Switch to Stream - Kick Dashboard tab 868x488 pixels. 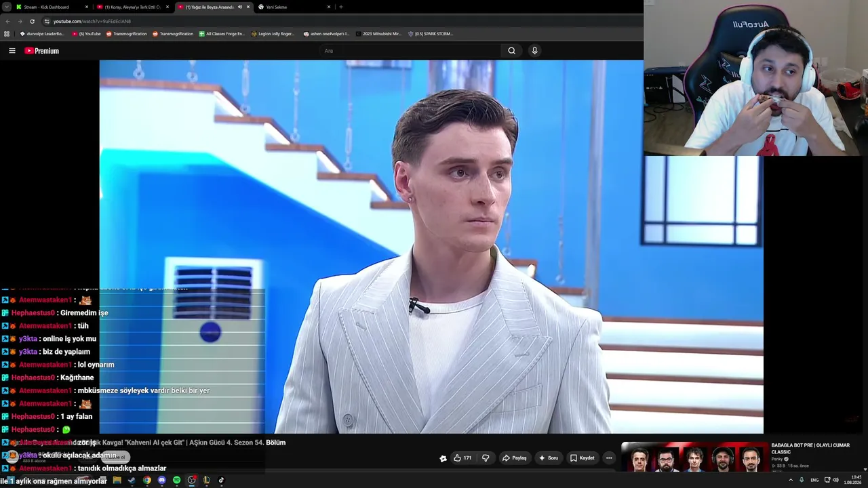(x=52, y=7)
